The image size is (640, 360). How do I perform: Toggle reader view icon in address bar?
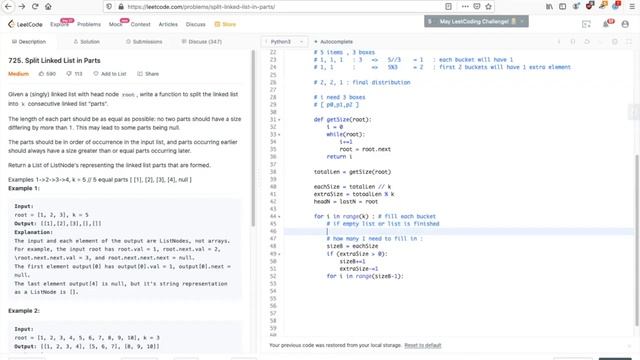tap(448, 7)
